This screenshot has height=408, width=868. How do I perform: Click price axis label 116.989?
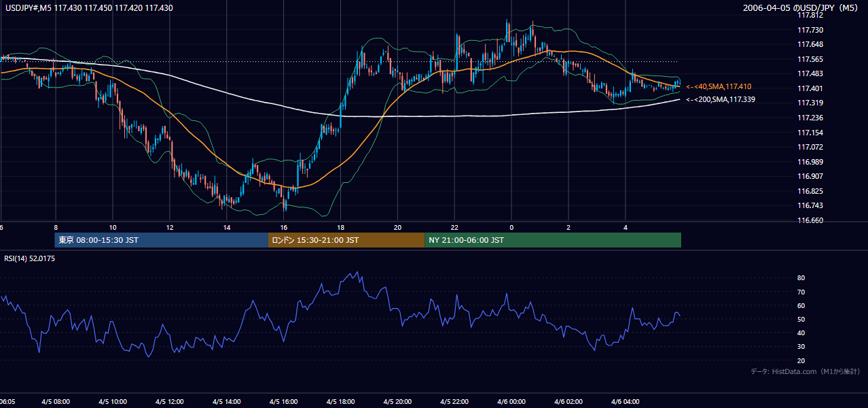[810, 162]
